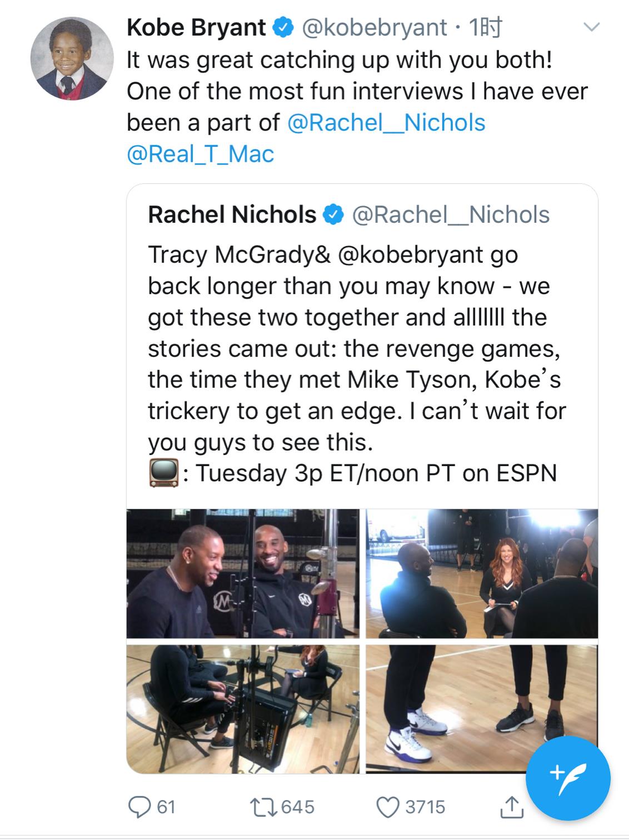Open Rachel Nichols quoted tweet author name

coord(232,214)
